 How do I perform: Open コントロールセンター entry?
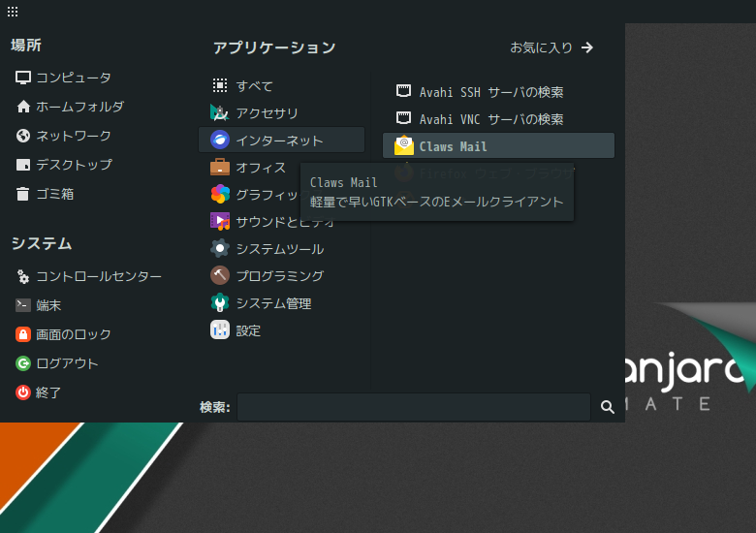coord(99,276)
